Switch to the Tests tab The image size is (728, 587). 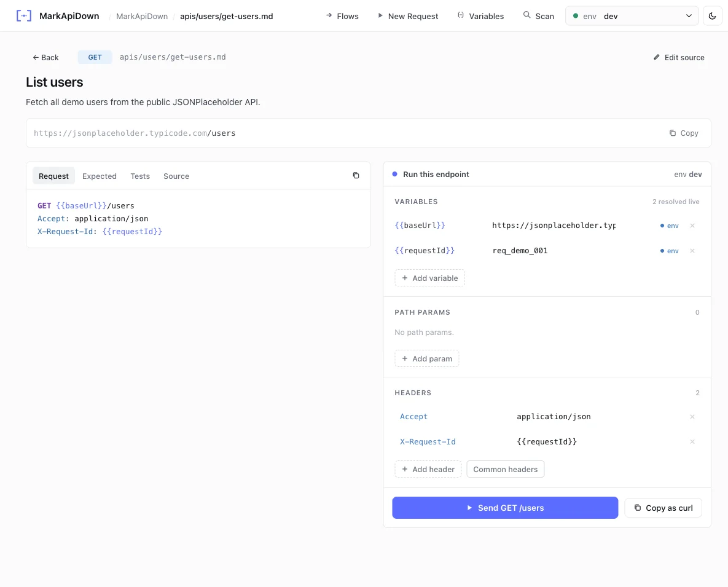pyautogui.click(x=140, y=176)
